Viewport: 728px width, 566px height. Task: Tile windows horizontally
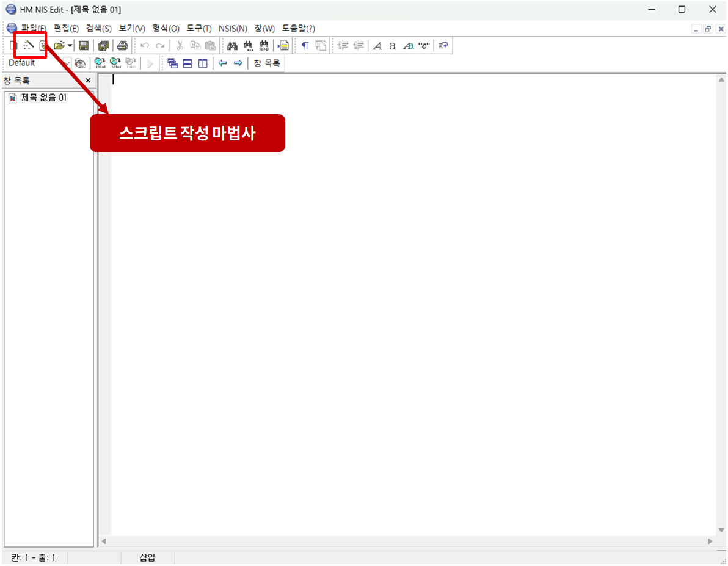pyautogui.click(x=187, y=63)
